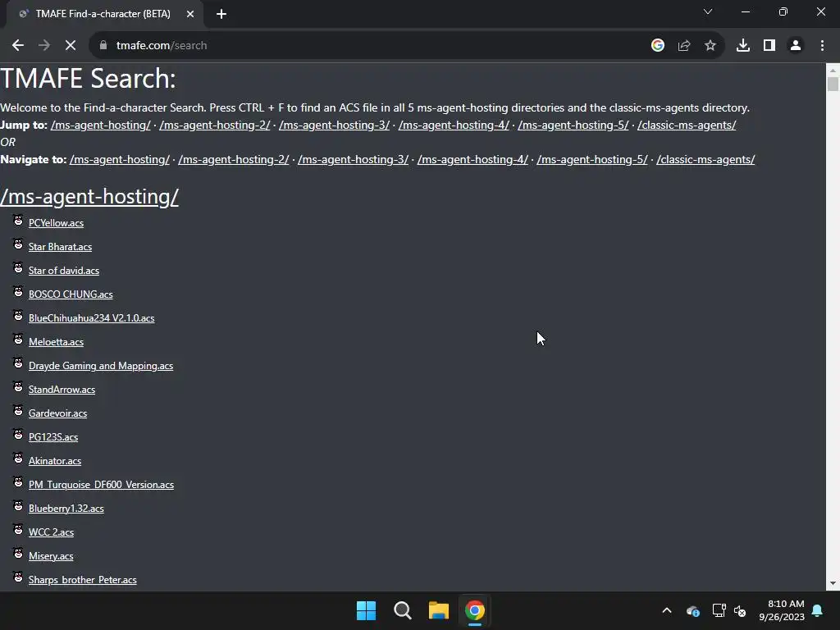Open Gardevoir.acs file link
840x630 pixels.
[58, 413]
